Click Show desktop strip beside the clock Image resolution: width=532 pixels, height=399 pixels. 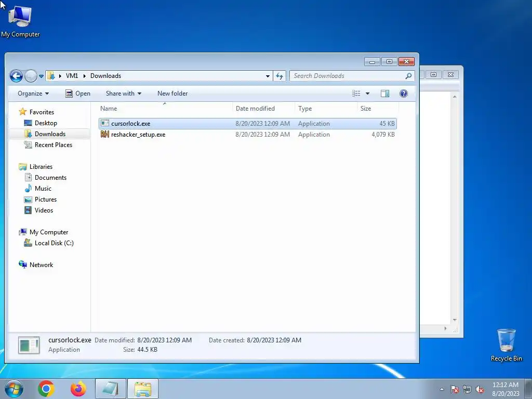coord(528,389)
